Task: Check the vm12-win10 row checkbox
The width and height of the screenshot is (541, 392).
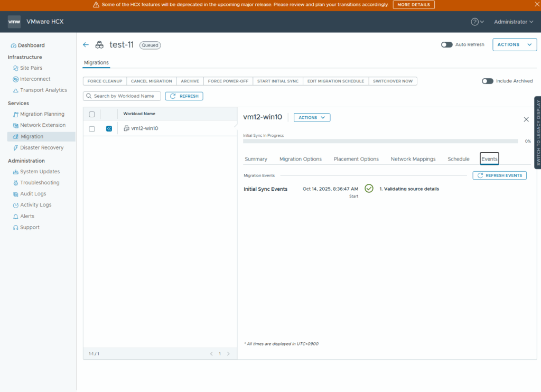Action: 92,128
